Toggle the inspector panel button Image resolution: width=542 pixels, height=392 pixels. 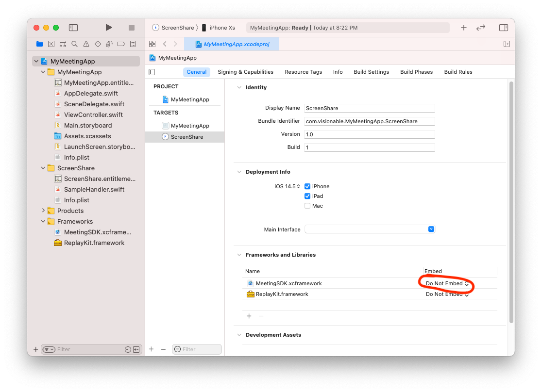coord(504,28)
